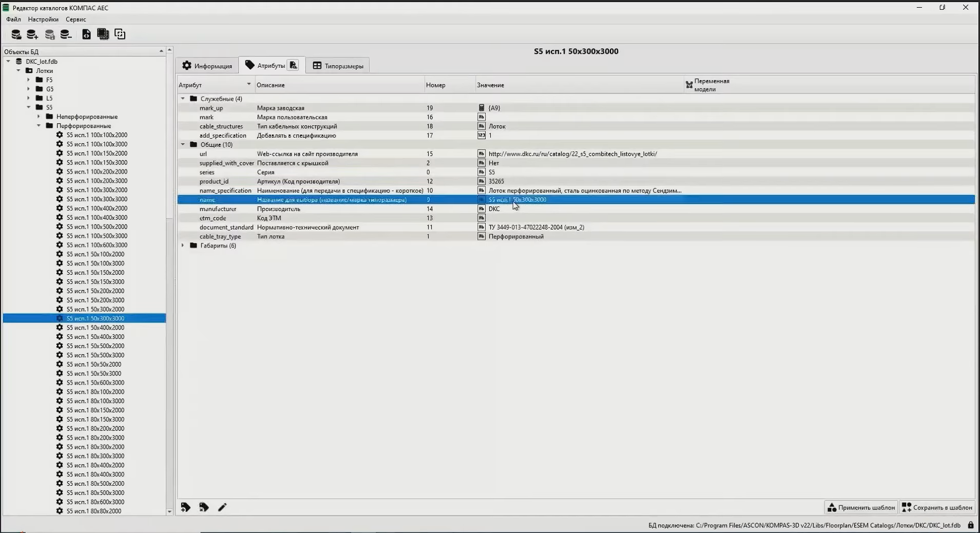Click the document icon beside Атрибуты tab

point(293,65)
